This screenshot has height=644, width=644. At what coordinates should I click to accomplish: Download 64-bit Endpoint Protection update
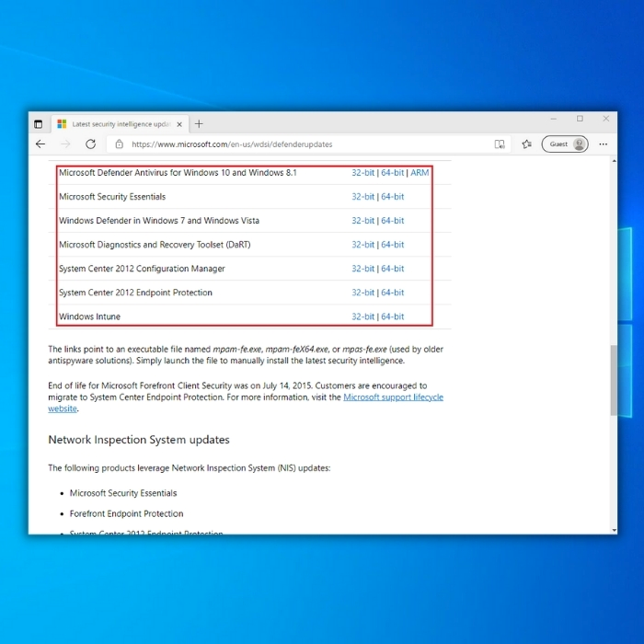coord(392,293)
